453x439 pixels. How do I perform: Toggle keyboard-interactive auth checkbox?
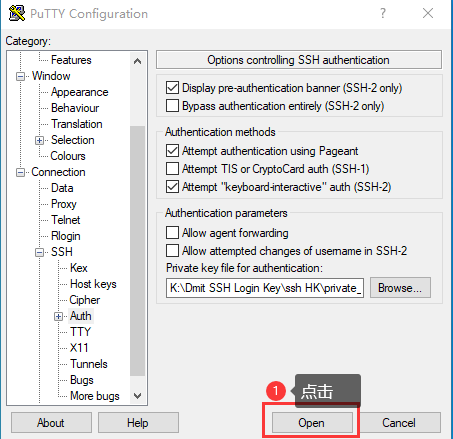click(x=172, y=187)
